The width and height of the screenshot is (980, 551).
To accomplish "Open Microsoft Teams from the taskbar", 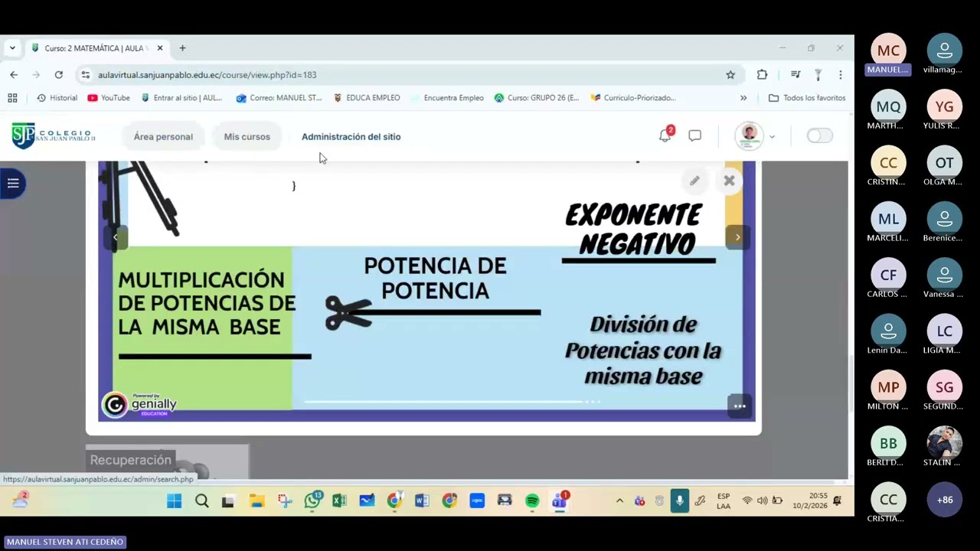I will (560, 501).
